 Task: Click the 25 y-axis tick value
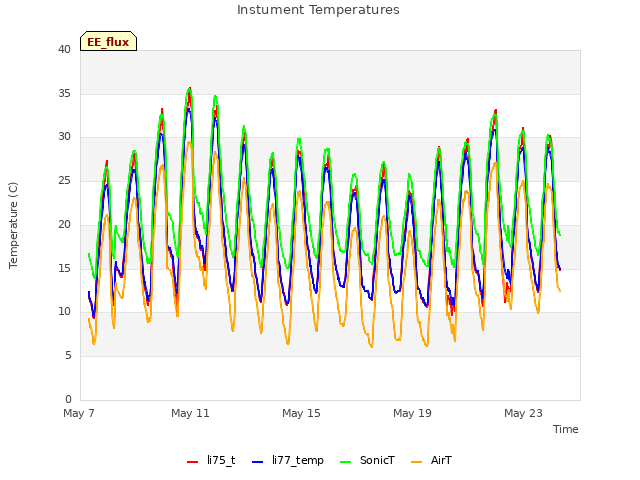point(64,180)
